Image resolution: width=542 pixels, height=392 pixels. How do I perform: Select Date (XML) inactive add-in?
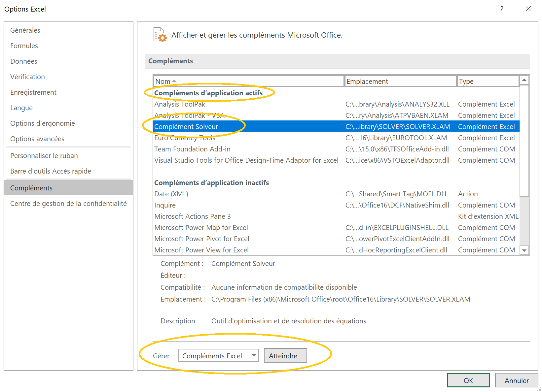coord(336,194)
